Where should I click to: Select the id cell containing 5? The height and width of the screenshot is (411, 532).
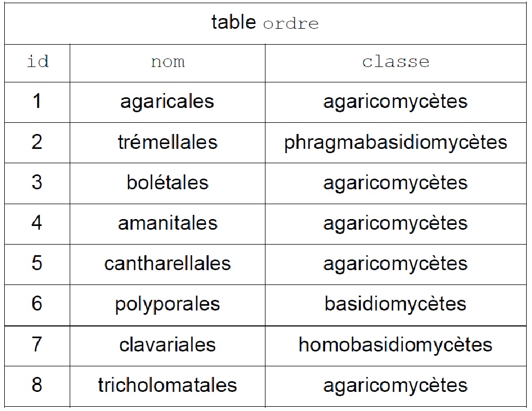pos(37,264)
